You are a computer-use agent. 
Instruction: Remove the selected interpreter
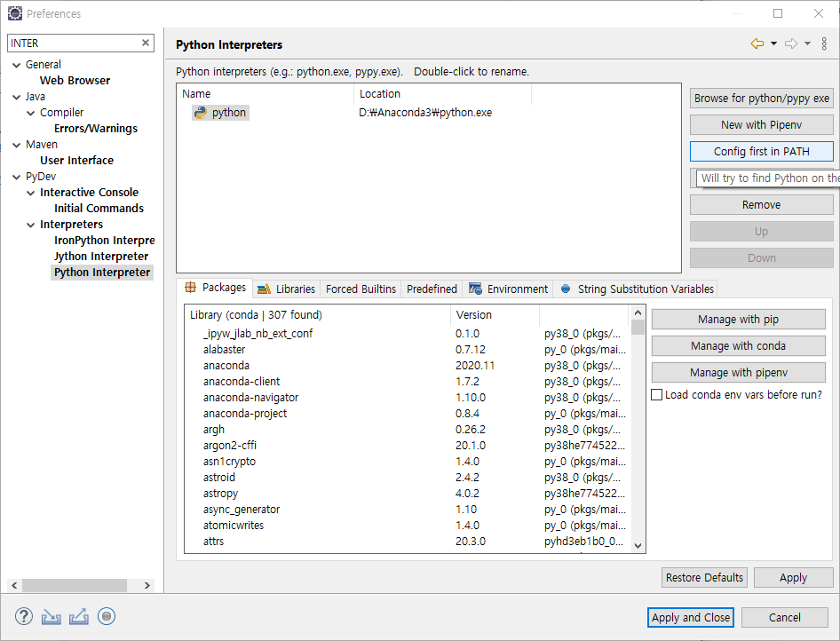tap(761, 204)
